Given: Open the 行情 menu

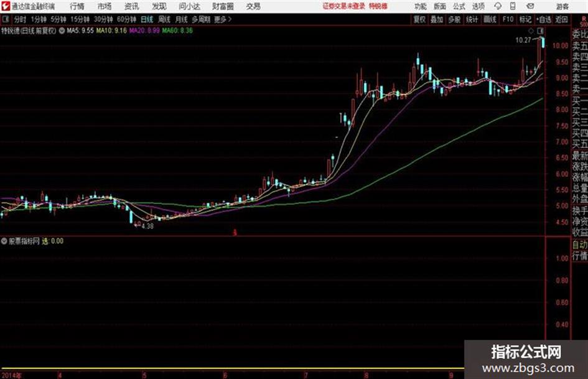Looking at the screenshot, I should pos(77,6).
